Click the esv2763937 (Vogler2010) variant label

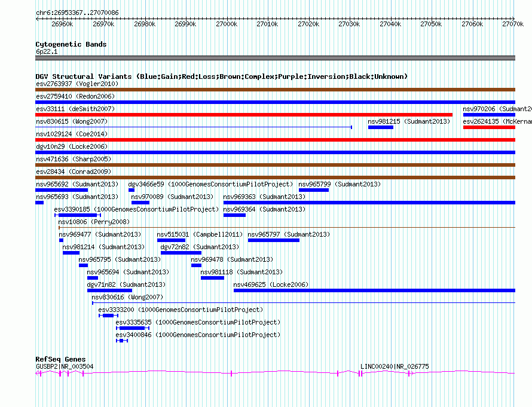[x=77, y=84]
